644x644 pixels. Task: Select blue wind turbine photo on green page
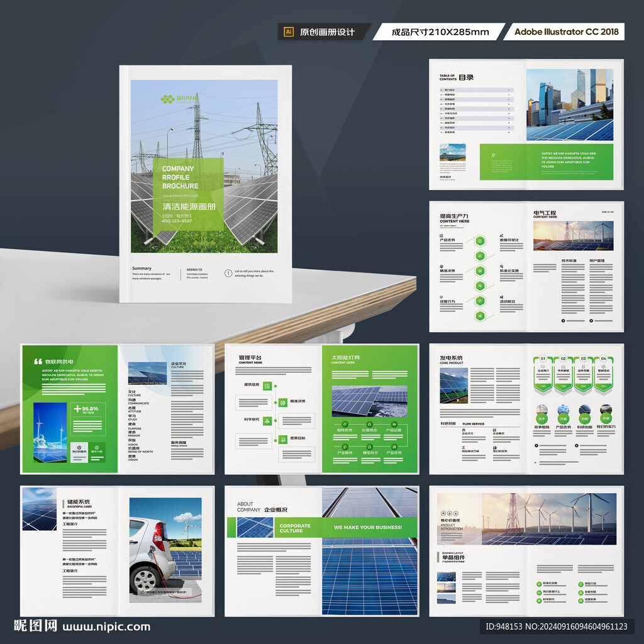pos(50,433)
